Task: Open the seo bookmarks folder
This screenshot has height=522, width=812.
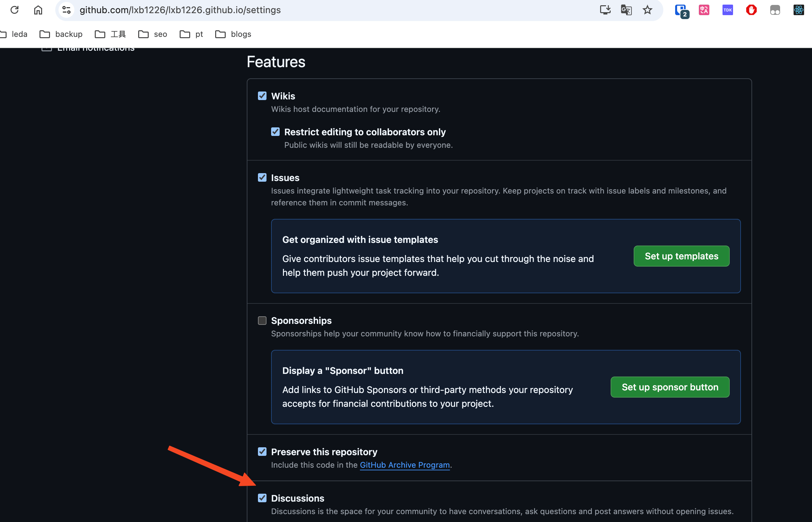Action: 152,34
